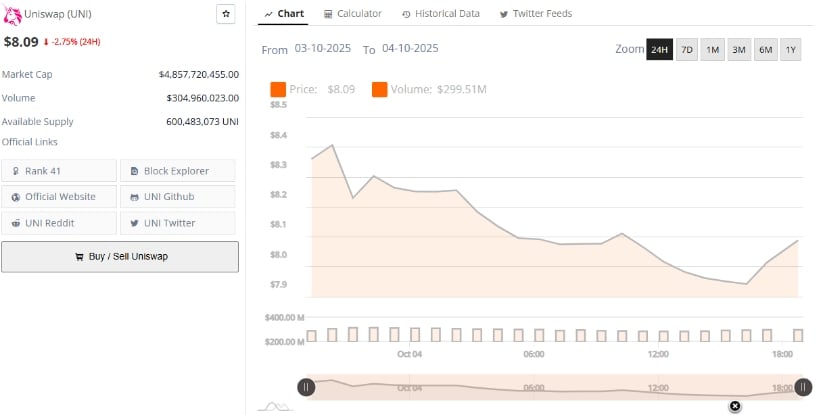Switch to the Historical Data tab
This screenshot has height=415, width=825.
440,14
